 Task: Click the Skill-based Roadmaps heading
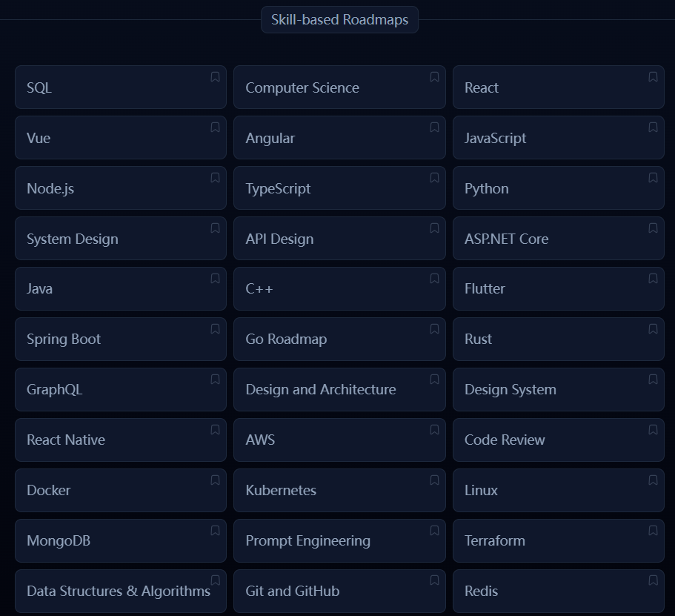[x=339, y=19]
